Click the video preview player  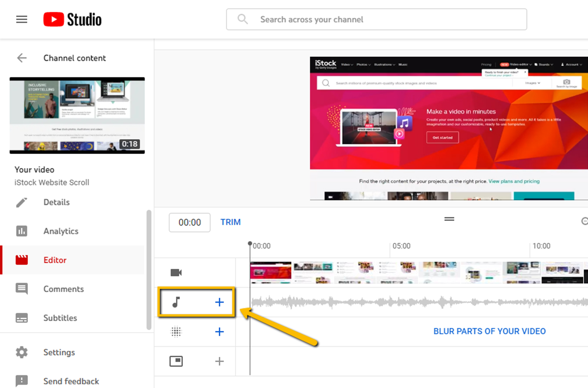click(x=449, y=128)
